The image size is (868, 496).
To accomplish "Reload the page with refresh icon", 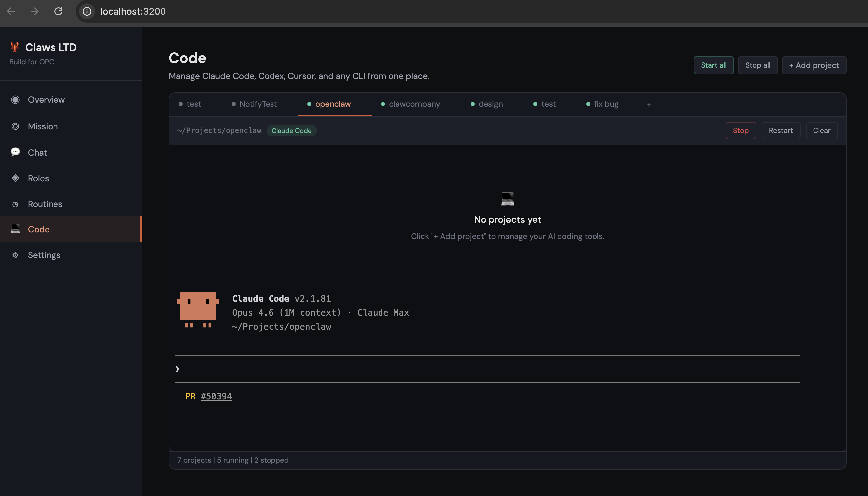I will [x=58, y=11].
